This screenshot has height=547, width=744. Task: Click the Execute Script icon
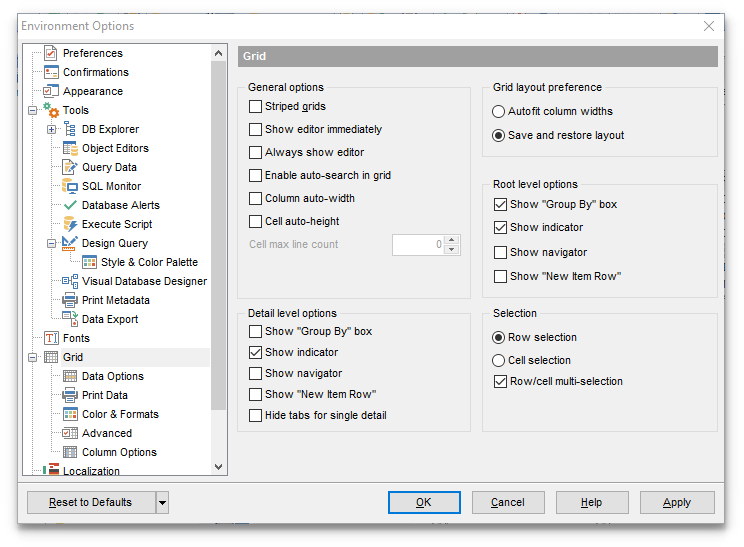click(x=70, y=224)
